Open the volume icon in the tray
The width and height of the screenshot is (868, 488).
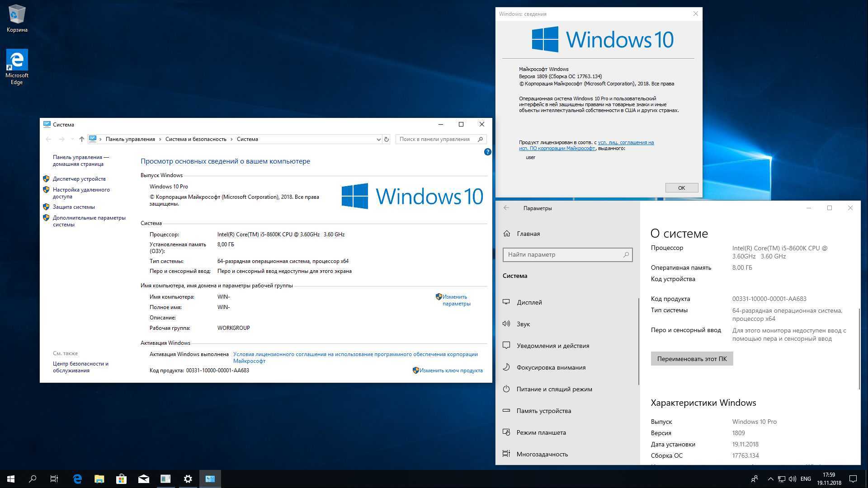pyautogui.click(x=792, y=479)
